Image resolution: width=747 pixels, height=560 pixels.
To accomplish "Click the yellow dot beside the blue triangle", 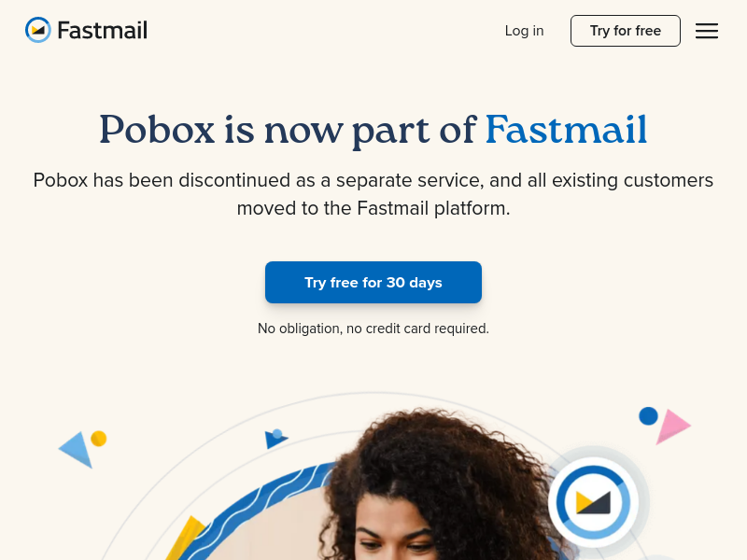I will tap(99, 439).
